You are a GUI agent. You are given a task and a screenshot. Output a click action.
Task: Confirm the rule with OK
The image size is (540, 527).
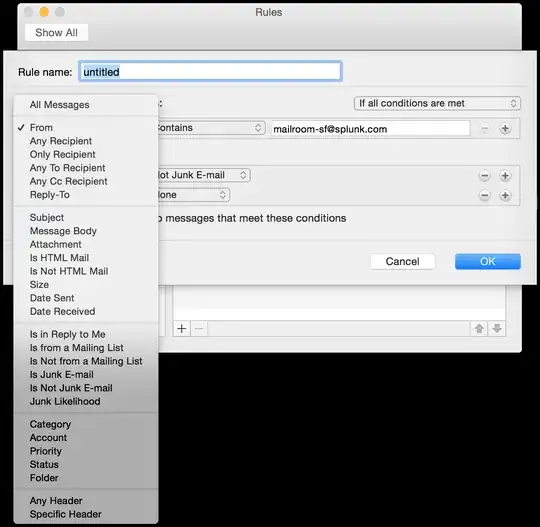pyautogui.click(x=487, y=261)
